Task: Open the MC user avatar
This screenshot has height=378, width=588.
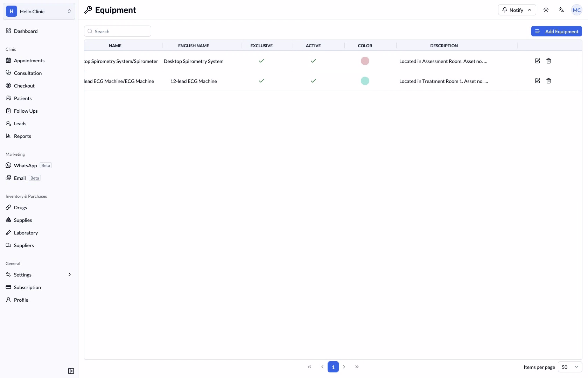Action: [576, 10]
